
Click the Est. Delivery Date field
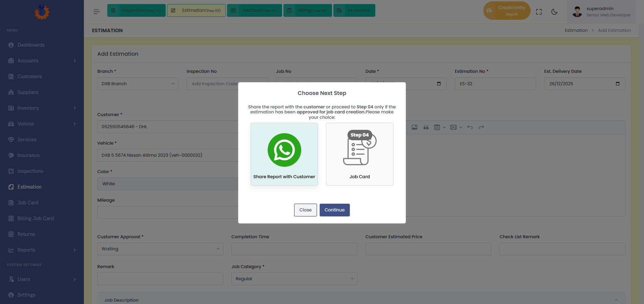[585, 84]
